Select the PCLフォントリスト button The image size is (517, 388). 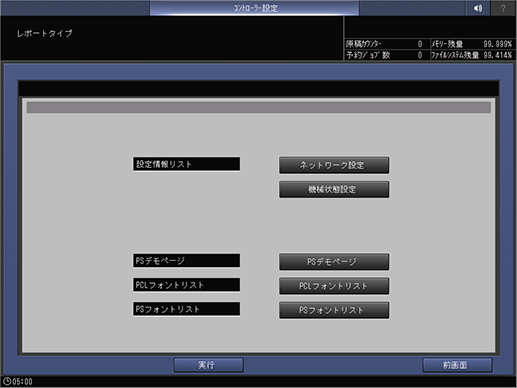point(334,286)
